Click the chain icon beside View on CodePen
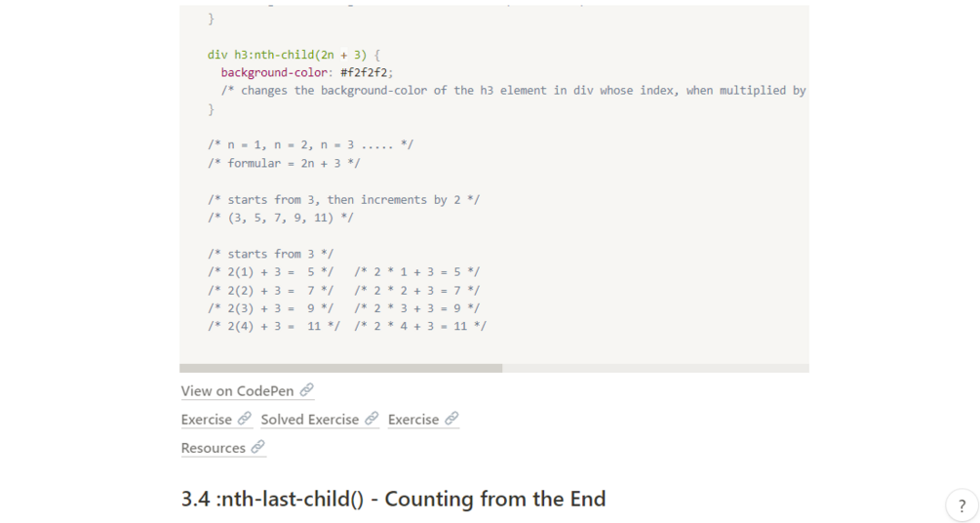Screen dimensions: 980x523 306,390
